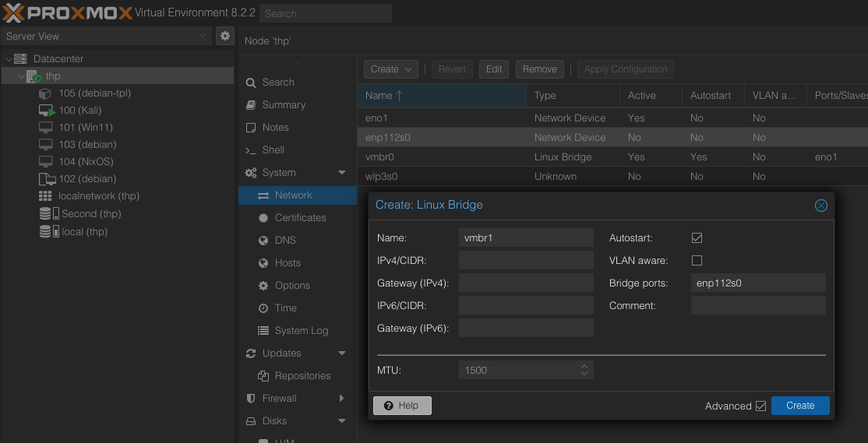The image size is (868, 443).
Task: Click the 105 (debian-tpl) template icon
Action: tap(45, 93)
